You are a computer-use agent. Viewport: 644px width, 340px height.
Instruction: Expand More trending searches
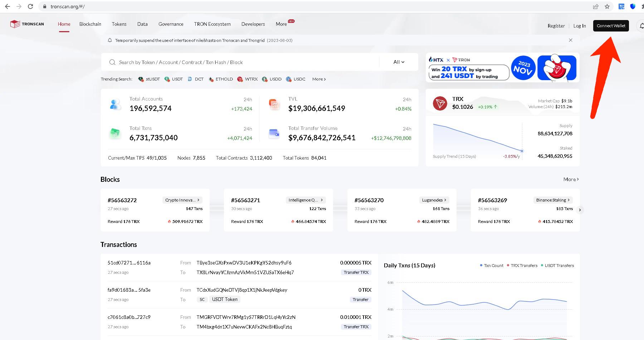319,79
